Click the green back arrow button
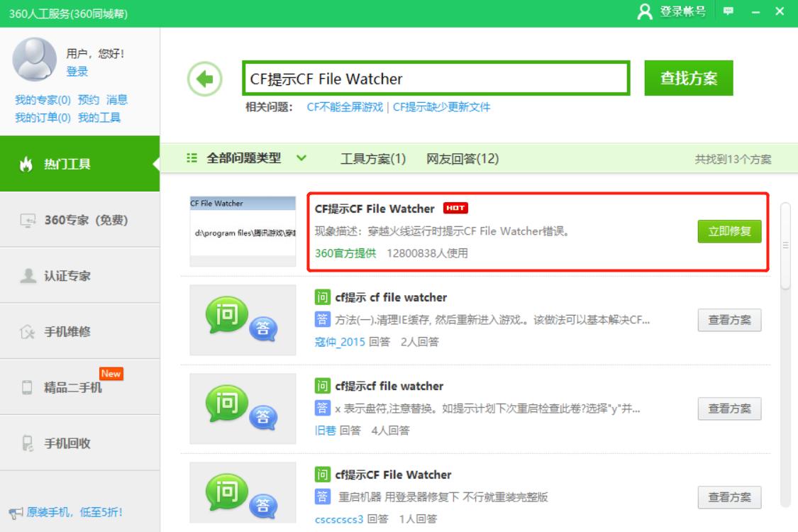Image resolution: width=798 pixels, height=532 pixels. tap(204, 77)
